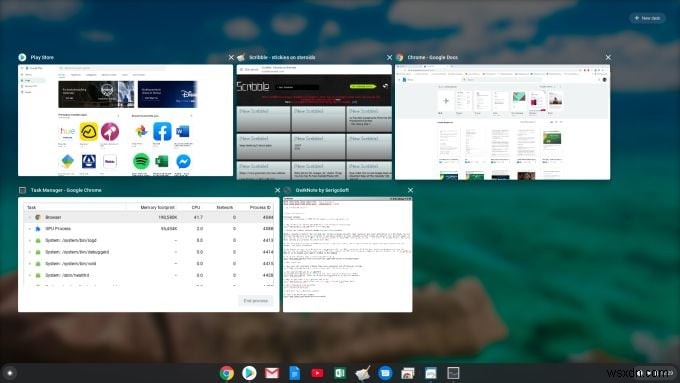The image size is (680, 383).
Task: Open the Scribble app shelf icon
Action: (363, 373)
